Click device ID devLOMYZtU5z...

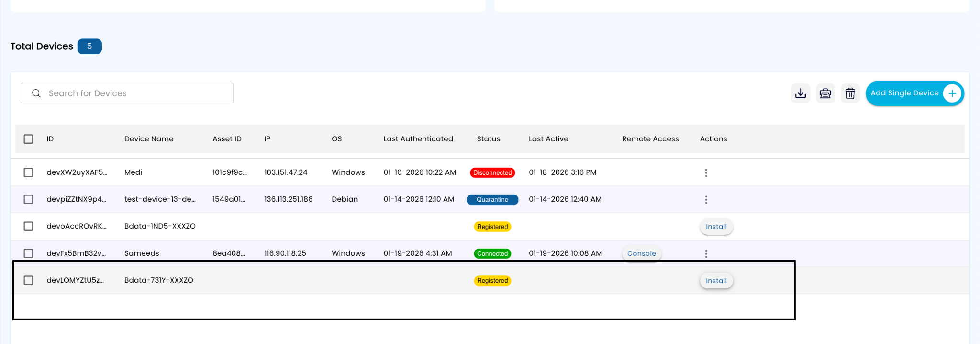pyautogui.click(x=75, y=280)
